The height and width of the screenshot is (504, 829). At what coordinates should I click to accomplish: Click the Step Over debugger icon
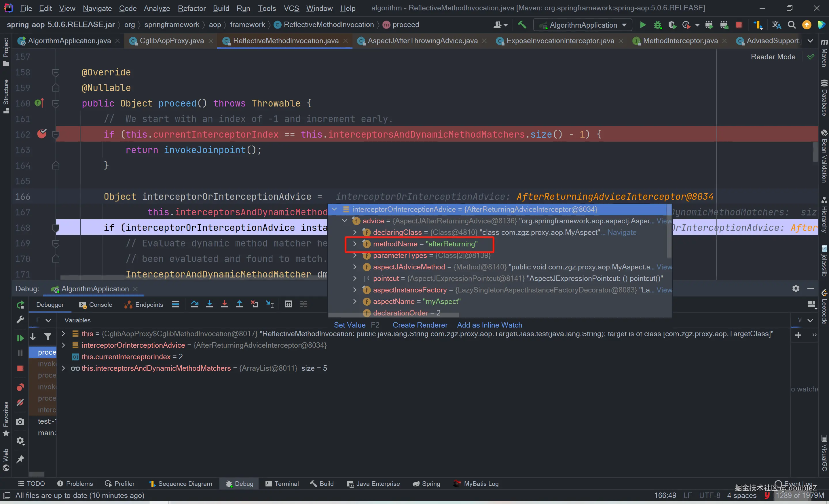point(194,304)
